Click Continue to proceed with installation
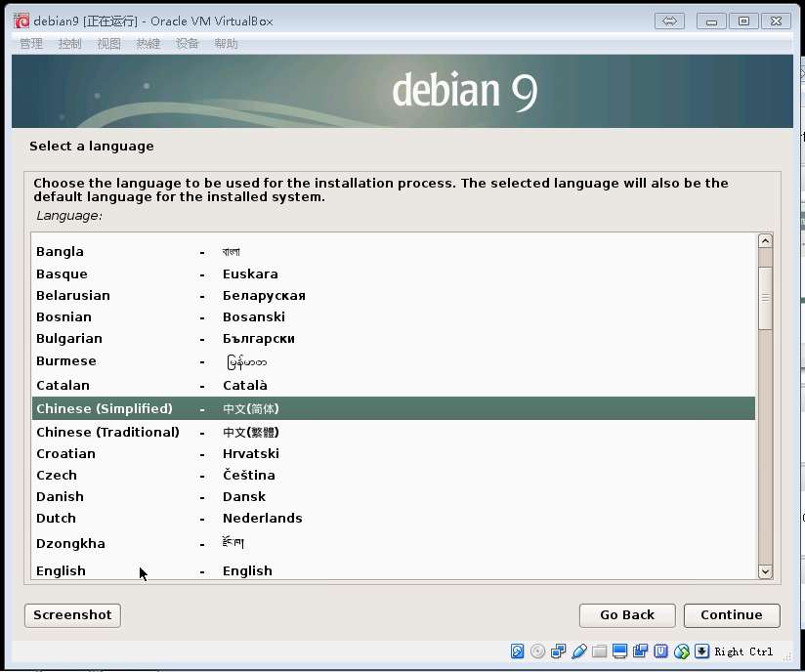Viewport: 805px width, 672px height. point(732,615)
